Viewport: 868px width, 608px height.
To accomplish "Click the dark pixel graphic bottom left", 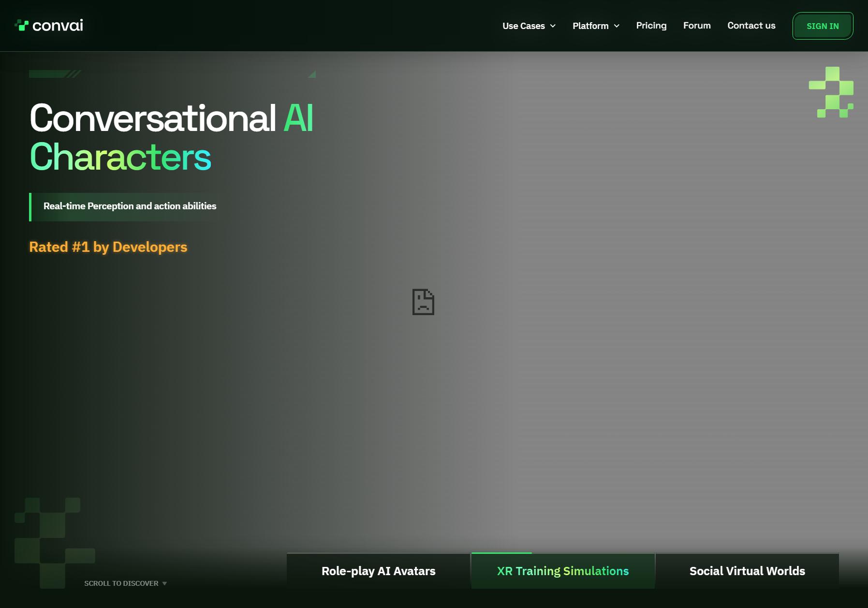I will tap(55, 543).
